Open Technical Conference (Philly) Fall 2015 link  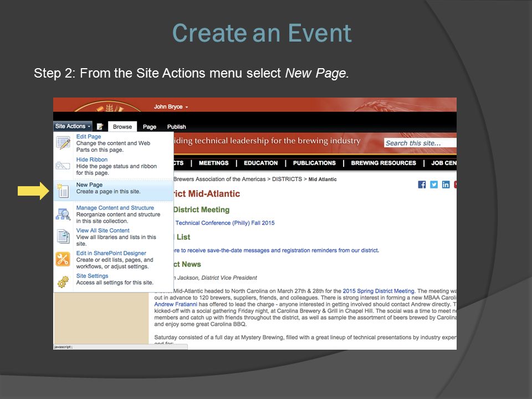pos(225,223)
